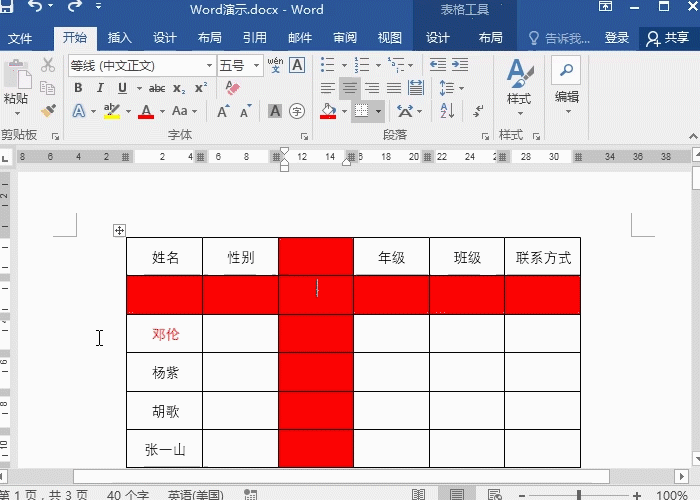Viewport: 700px width, 500px height.
Task: Open the 编辑 Editing menu
Action: 567,85
